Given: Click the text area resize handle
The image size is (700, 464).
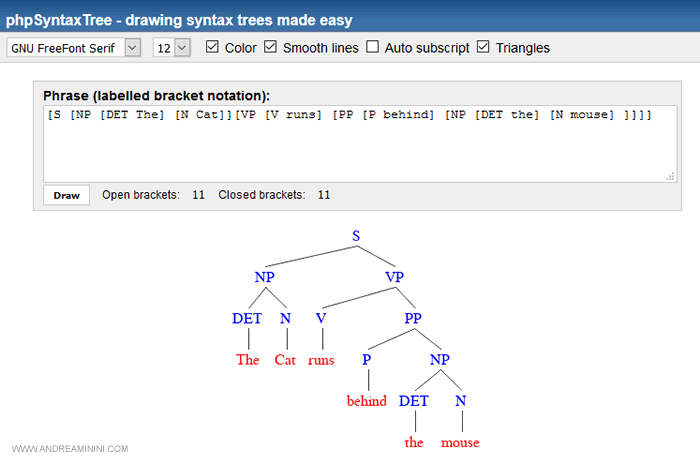Looking at the screenshot, I should pyautogui.click(x=669, y=176).
